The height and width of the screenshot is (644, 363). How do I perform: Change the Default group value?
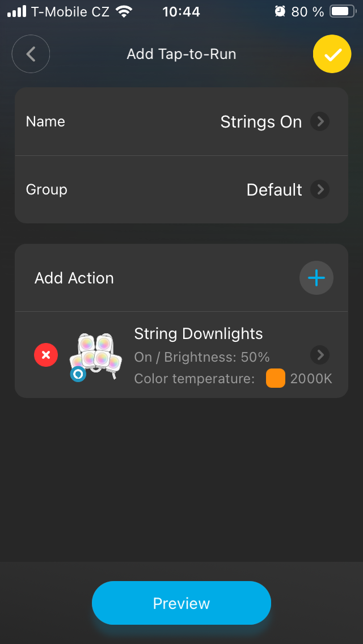point(274,189)
